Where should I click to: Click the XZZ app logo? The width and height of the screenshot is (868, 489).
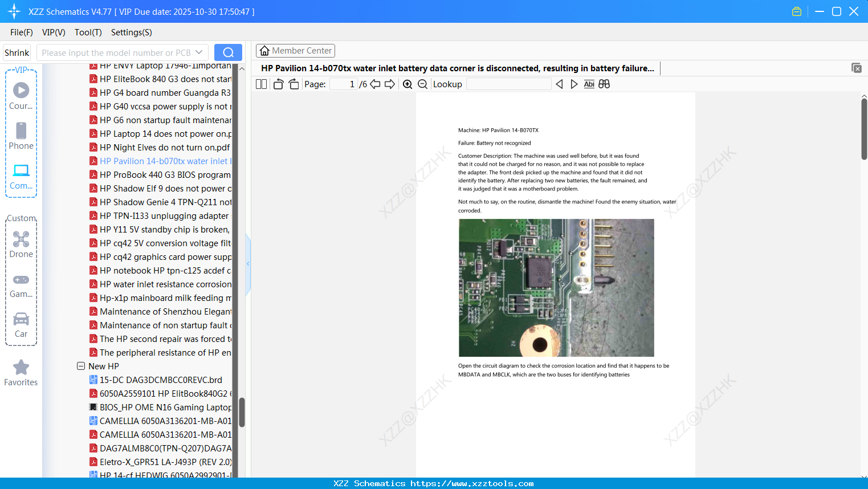(x=14, y=11)
